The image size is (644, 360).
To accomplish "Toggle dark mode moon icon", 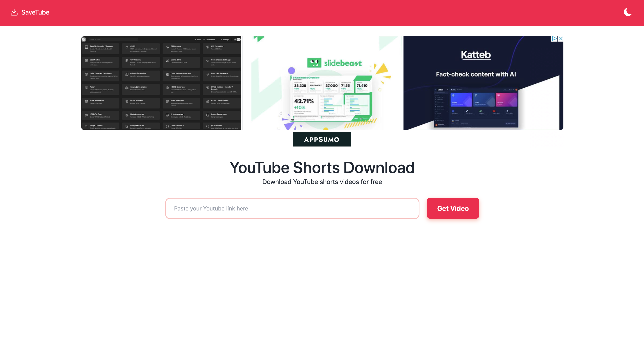I will click(628, 12).
